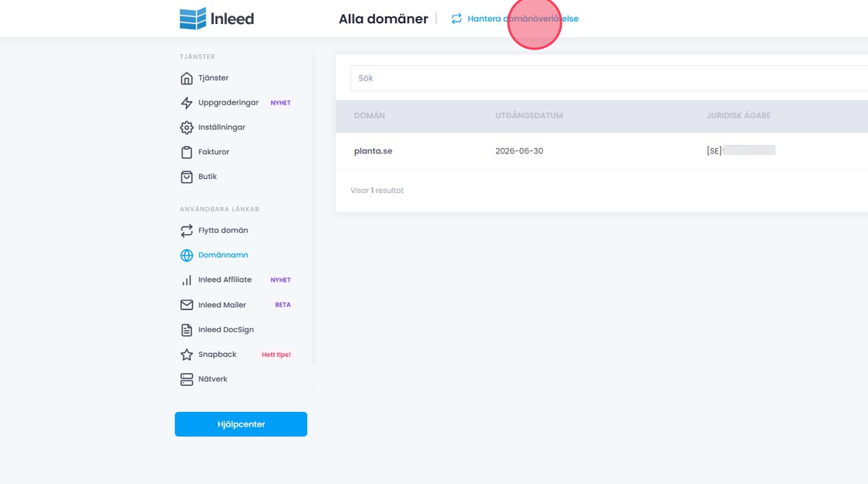The height and width of the screenshot is (484, 868).
Task: Click the Uppgraderingar lightning bolt icon
Action: tap(187, 103)
